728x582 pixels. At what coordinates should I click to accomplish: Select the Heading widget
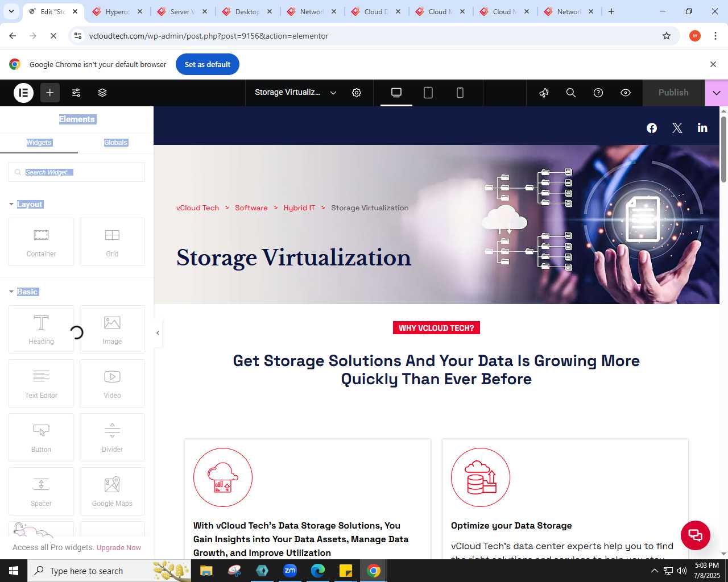(41, 329)
